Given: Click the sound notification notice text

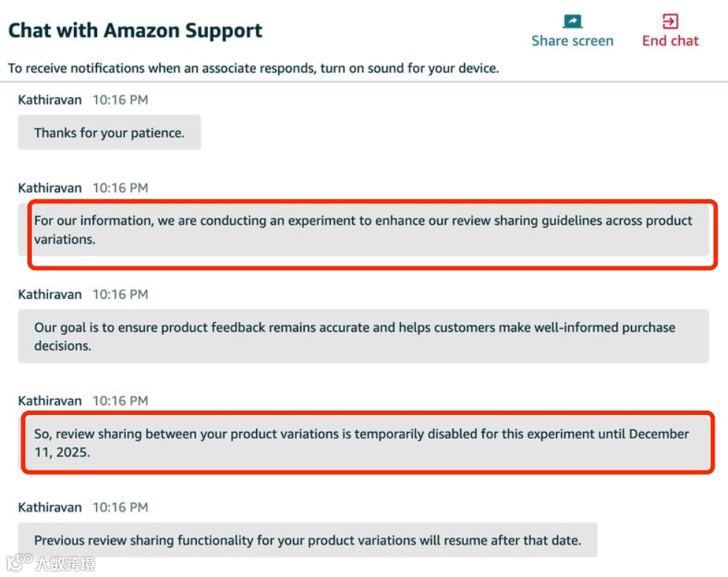Looking at the screenshot, I should pyautogui.click(x=254, y=69).
